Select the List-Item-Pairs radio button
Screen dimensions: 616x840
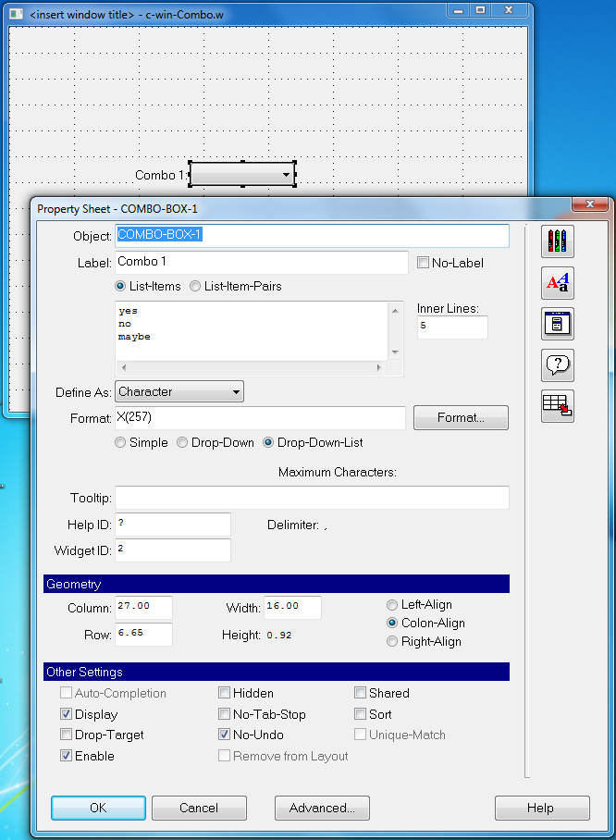(x=195, y=286)
